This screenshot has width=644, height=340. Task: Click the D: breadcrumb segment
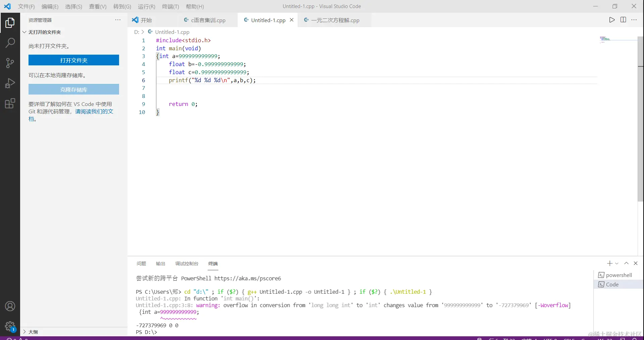[137, 32]
